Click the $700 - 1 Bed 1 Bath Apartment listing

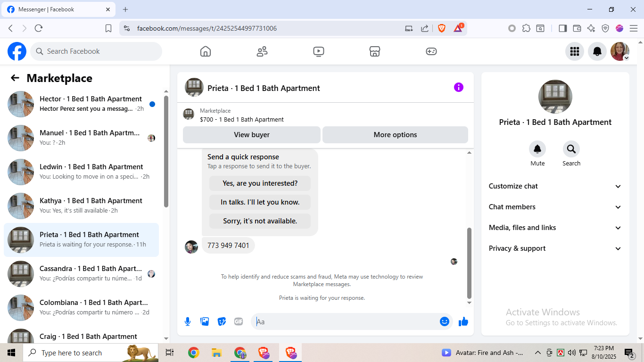[x=242, y=120]
